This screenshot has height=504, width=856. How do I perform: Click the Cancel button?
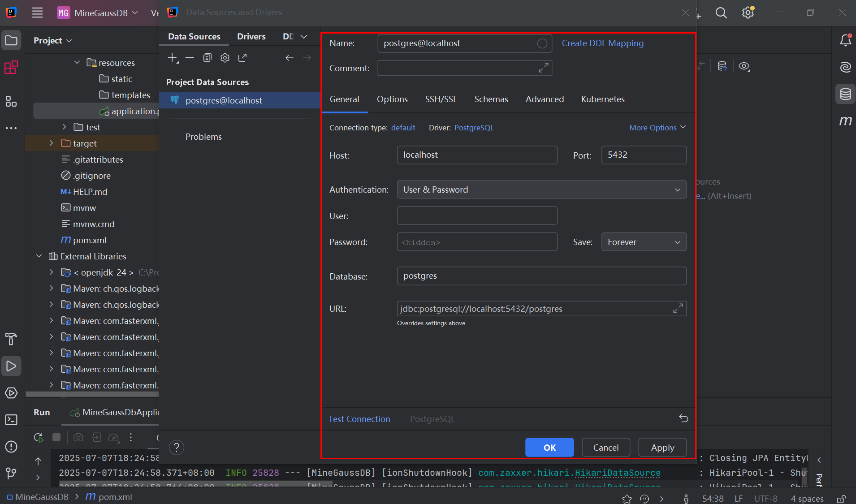coord(606,447)
